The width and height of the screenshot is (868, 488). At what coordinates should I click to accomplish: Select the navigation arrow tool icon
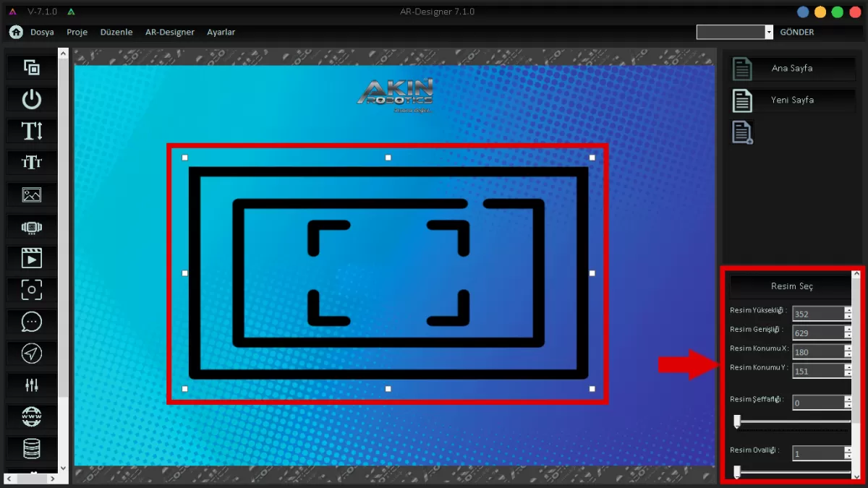(32, 354)
